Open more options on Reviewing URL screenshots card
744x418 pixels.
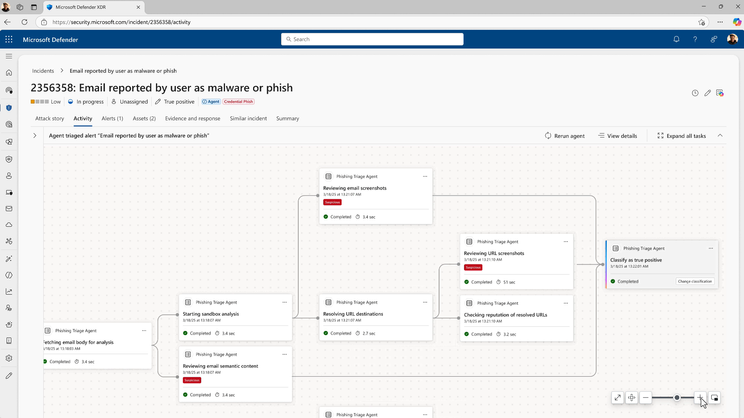(566, 242)
